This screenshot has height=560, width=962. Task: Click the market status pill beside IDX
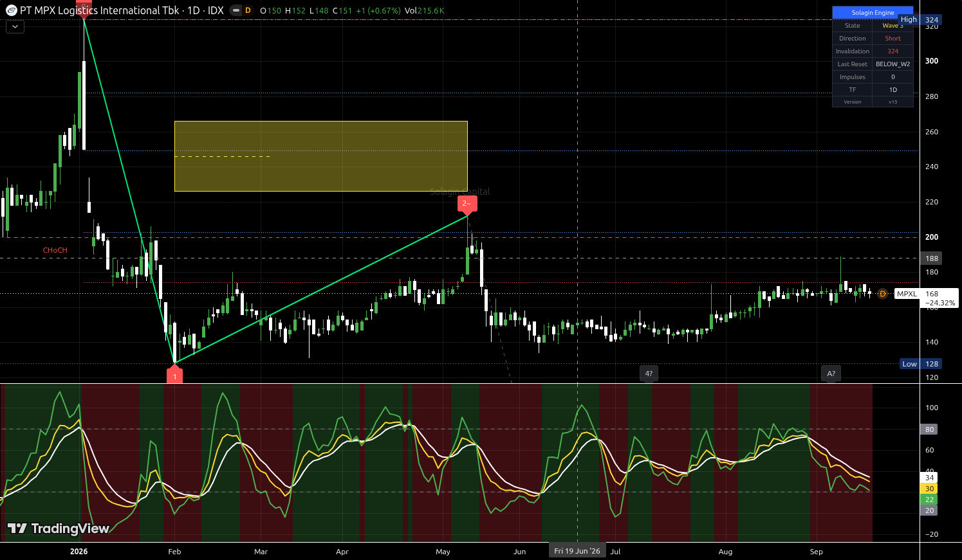coord(236,10)
